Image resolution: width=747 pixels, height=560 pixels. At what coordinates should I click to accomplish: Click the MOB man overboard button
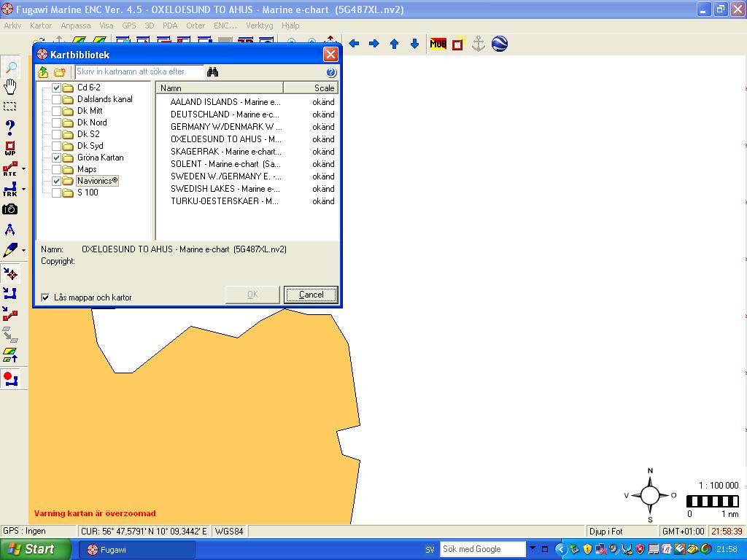(x=438, y=44)
